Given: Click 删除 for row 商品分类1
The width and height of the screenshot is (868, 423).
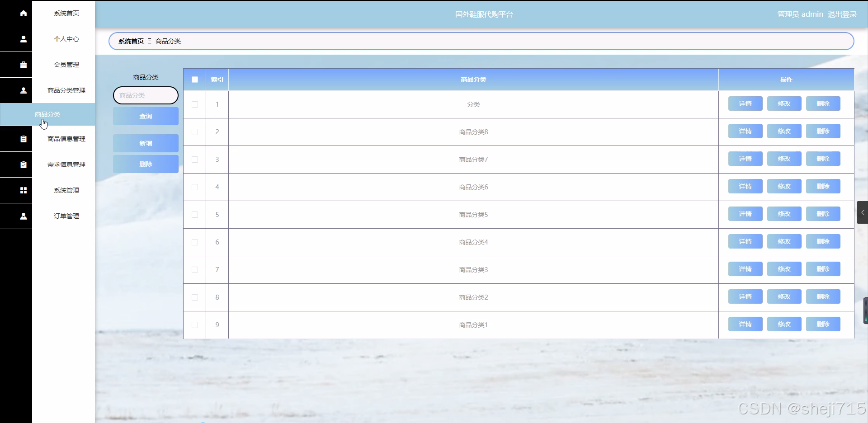Looking at the screenshot, I should tap(823, 324).
